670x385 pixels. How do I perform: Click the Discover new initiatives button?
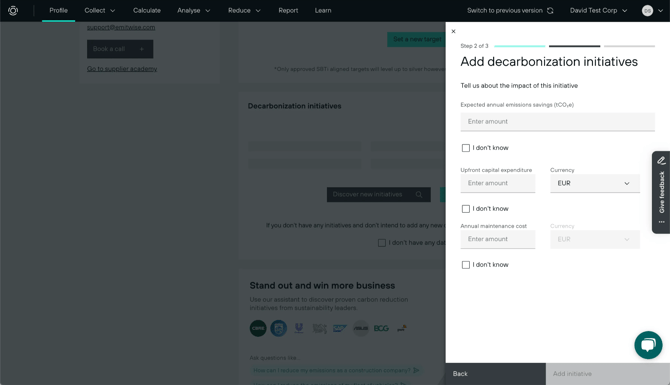coord(379,194)
